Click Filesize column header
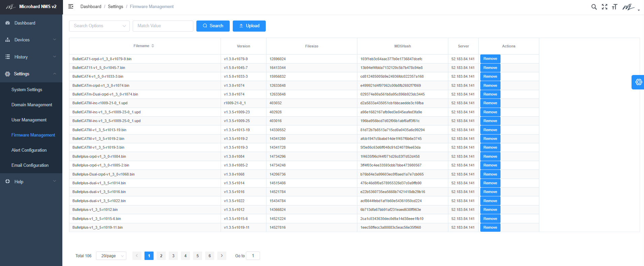 pyautogui.click(x=312, y=46)
